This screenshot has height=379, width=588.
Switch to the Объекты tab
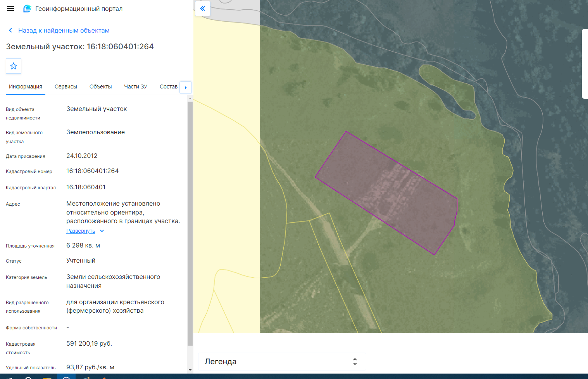click(100, 87)
